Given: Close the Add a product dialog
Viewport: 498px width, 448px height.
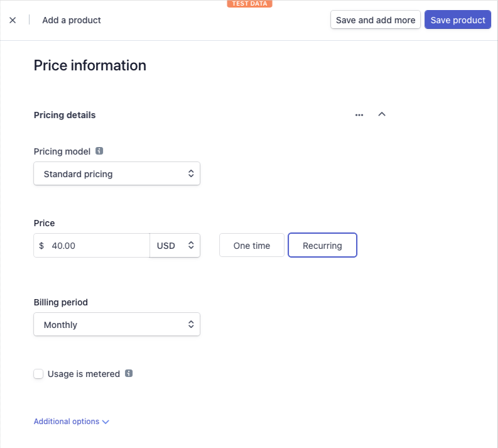Looking at the screenshot, I should point(13,20).
